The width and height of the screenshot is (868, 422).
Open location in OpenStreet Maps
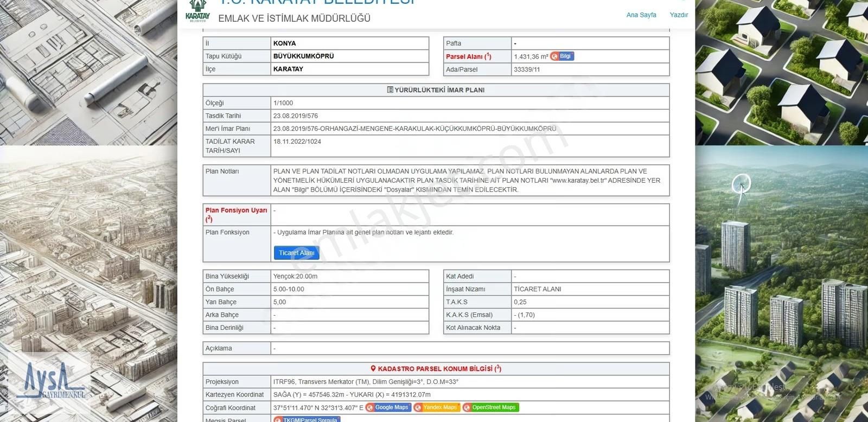494,407
